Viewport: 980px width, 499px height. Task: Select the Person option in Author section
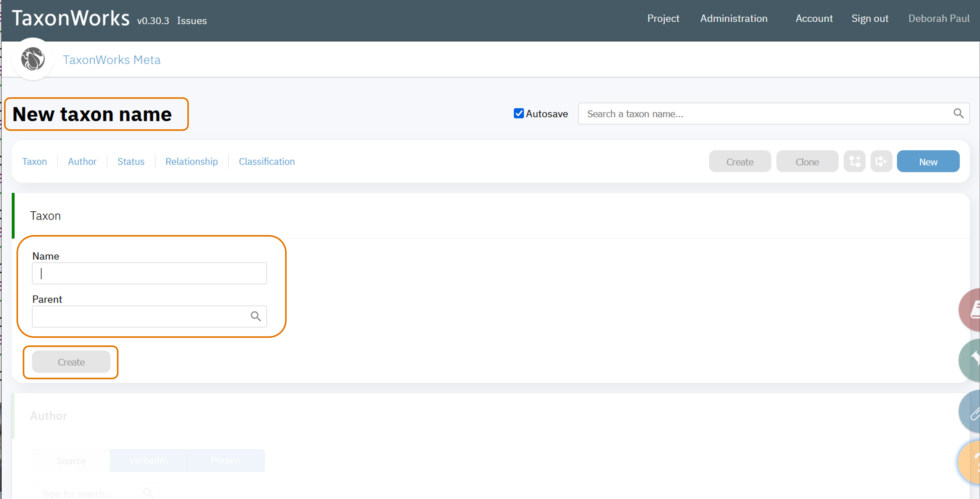pos(226,461)
